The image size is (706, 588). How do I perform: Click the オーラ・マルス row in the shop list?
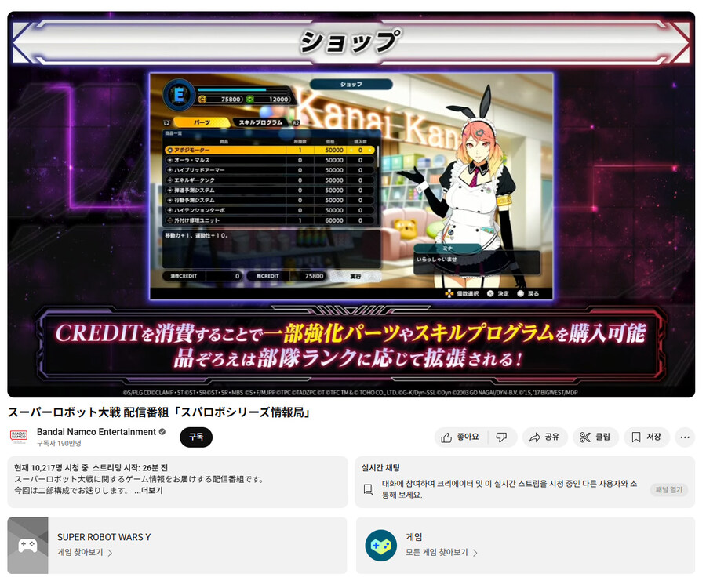270,160
